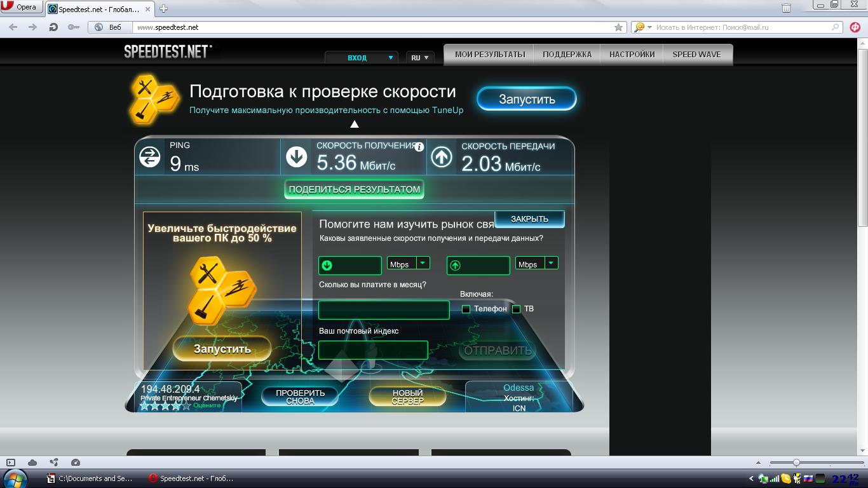Click the large honeycomb icon in the ad

pos(222,290)
